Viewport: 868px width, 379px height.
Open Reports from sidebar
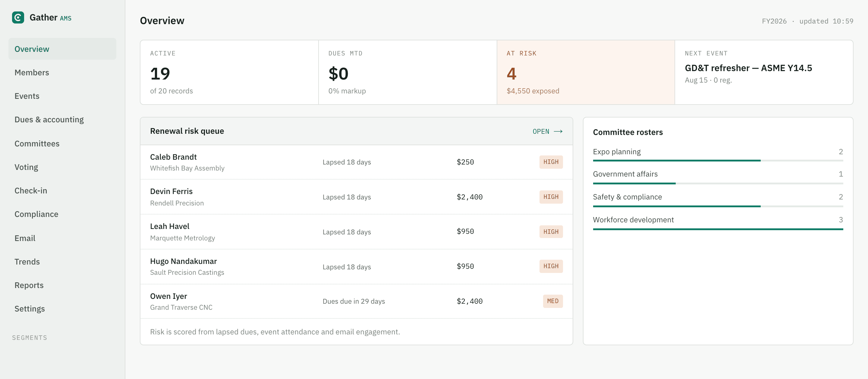pyautogui.click(x=62, y=285)
